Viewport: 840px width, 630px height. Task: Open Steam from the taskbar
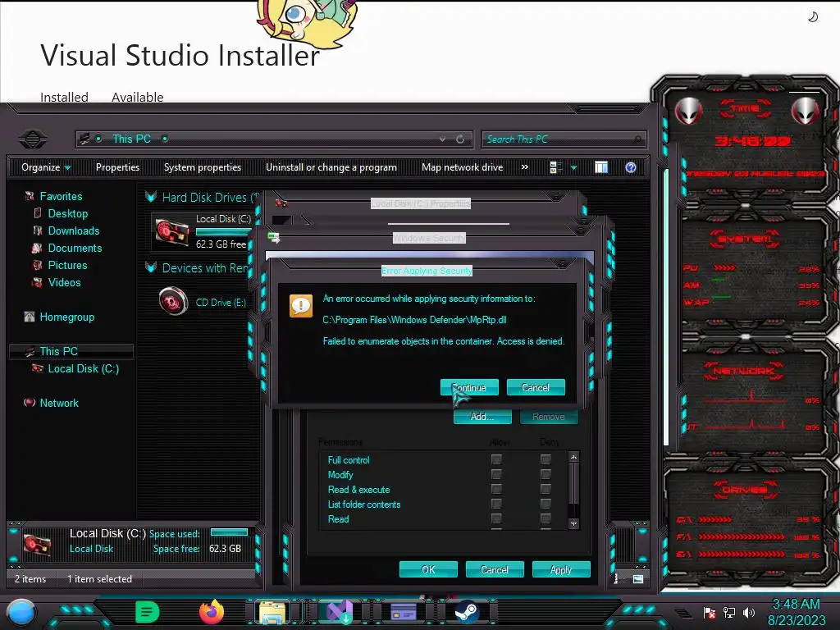[x=467, y=612]
